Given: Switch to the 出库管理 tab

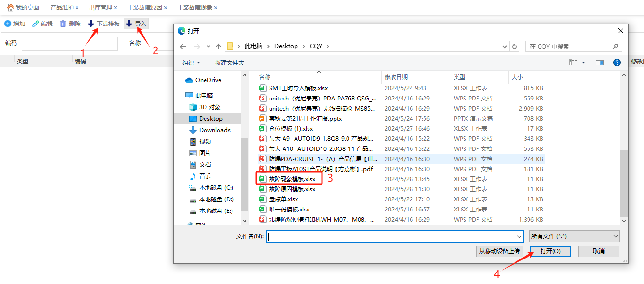Looking at the screenshot, I should 101,8.
